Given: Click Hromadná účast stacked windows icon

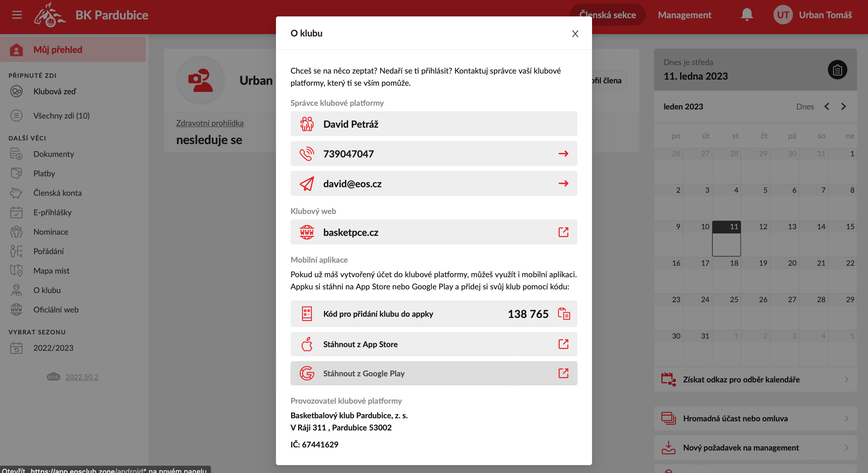Looking at the screenshot, I should (668, 418).
